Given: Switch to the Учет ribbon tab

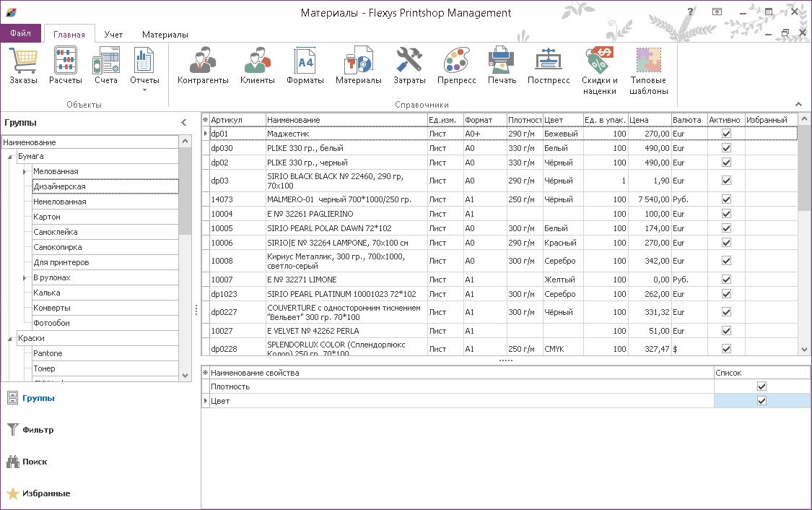Looking at the screenshot, I should pyautogui.click(x=113, y=34).
